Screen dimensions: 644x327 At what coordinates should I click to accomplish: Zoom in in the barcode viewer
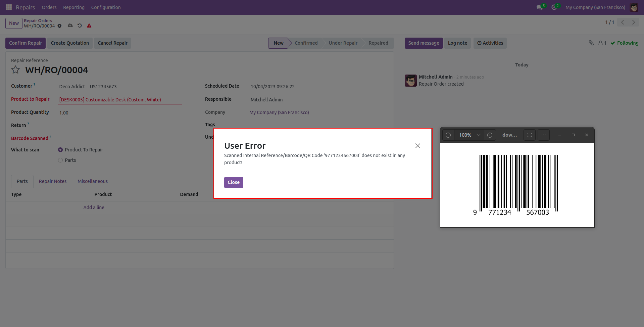click(x=490, y=135)
